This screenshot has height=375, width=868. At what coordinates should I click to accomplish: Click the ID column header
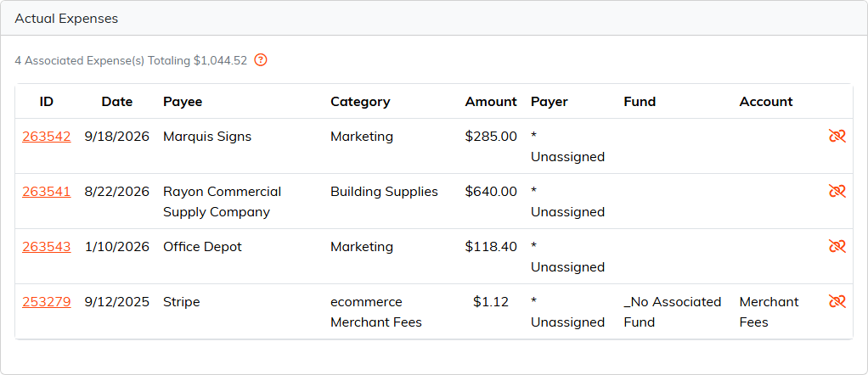tap(47, 102)
